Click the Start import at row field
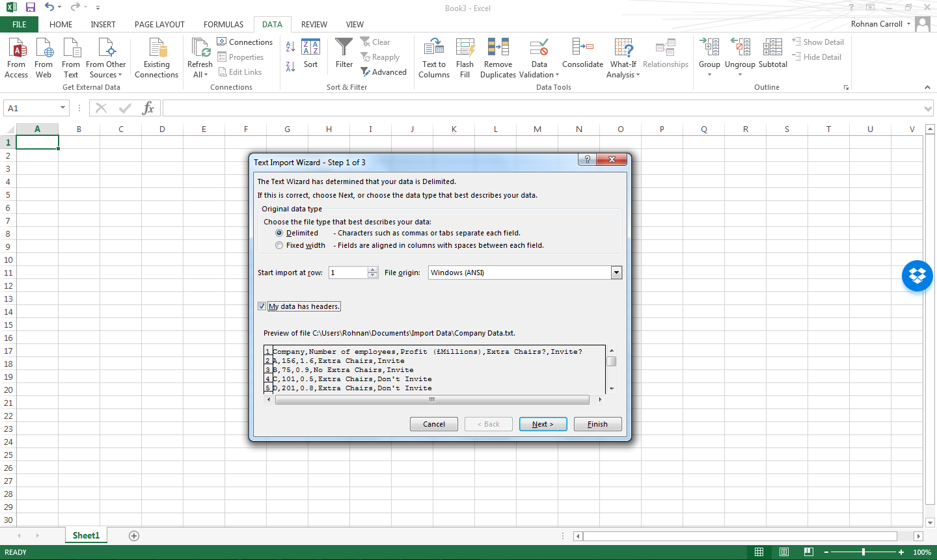This screenshot has height=560, width=937. 348,273
